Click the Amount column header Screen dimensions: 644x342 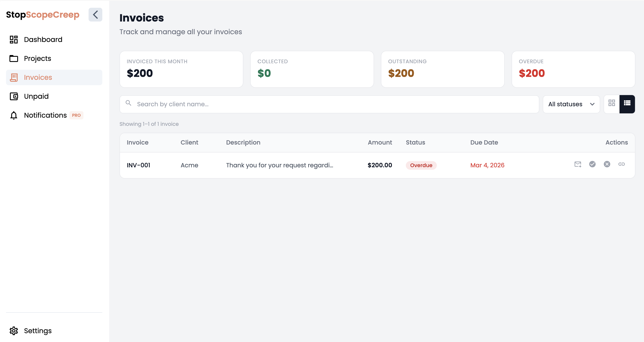[x=380, y=142]
